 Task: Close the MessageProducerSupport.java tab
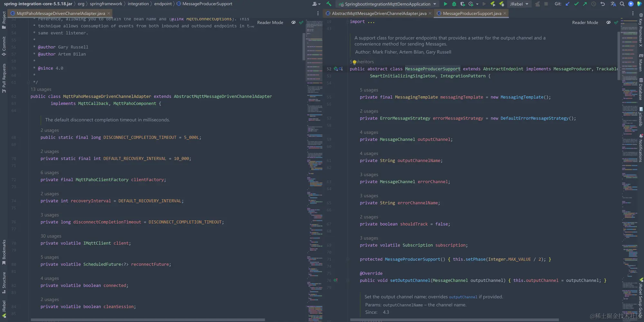click(x=505, y=13)
